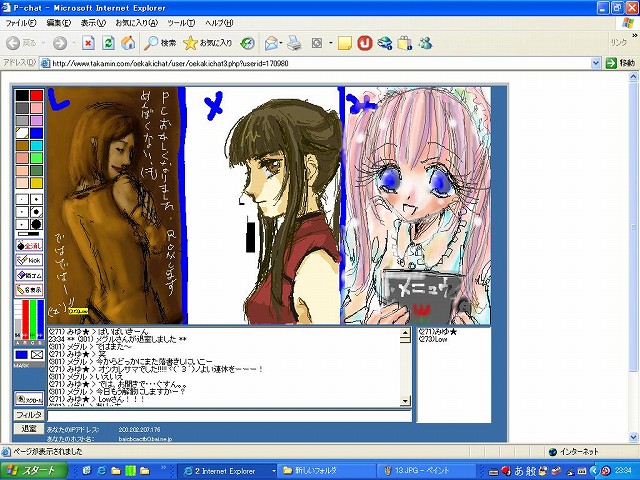Pick the yellow color swatch

(36, 183)
